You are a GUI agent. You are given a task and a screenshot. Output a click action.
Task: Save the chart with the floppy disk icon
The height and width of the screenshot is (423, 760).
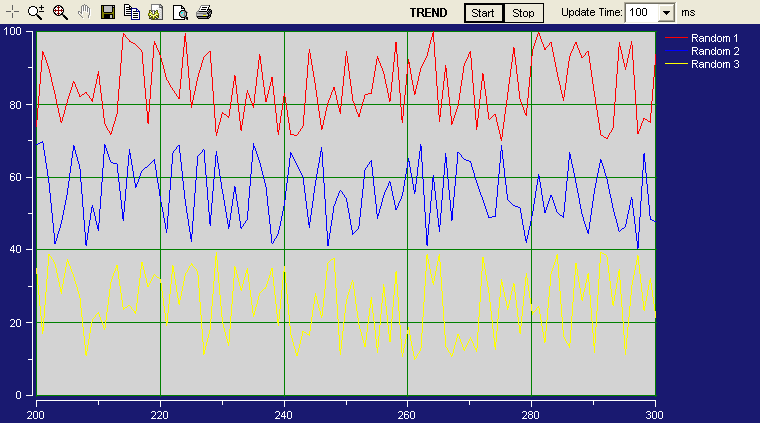(108, 13)
